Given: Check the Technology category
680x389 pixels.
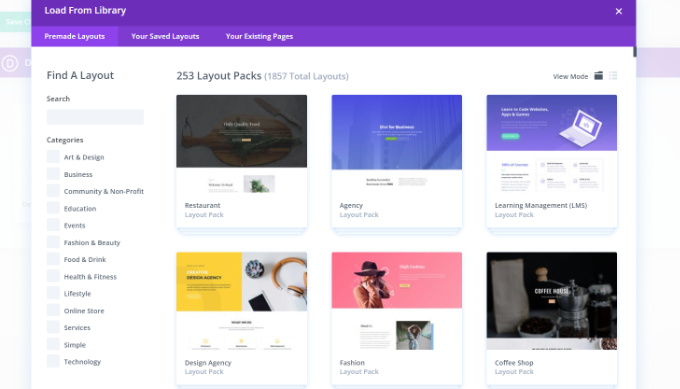Looking at the screenshot, I should (53, 361).
